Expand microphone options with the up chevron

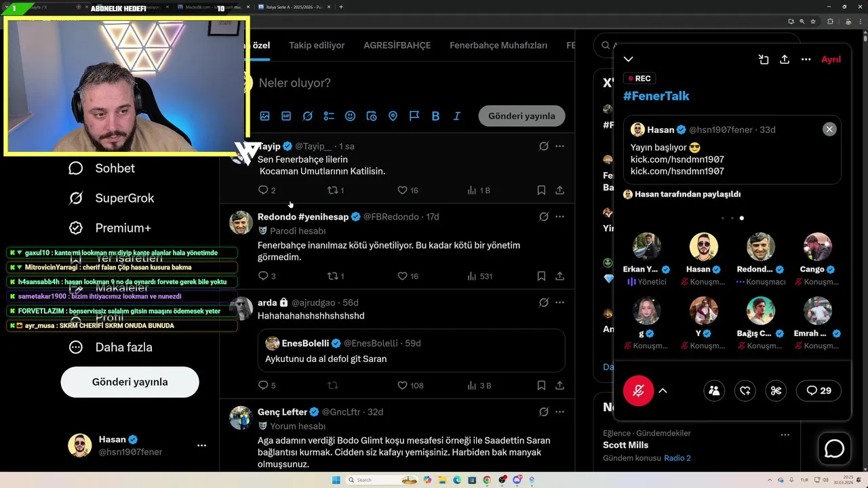pos(663,390)
